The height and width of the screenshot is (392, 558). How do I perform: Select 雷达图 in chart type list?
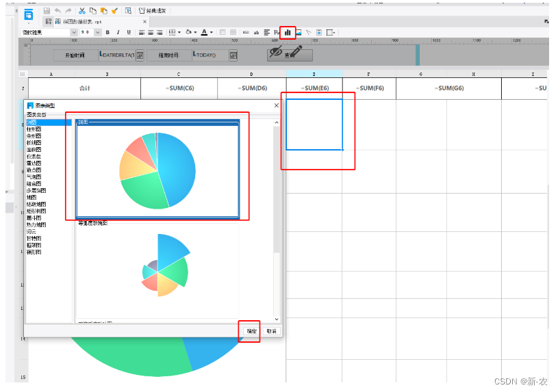(34, 164)
